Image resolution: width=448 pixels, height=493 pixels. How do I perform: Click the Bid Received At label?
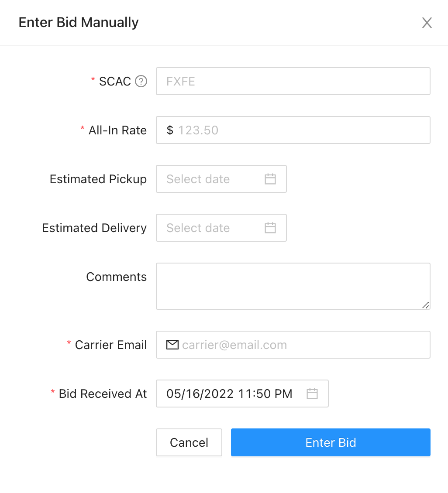tap(103, 394)
